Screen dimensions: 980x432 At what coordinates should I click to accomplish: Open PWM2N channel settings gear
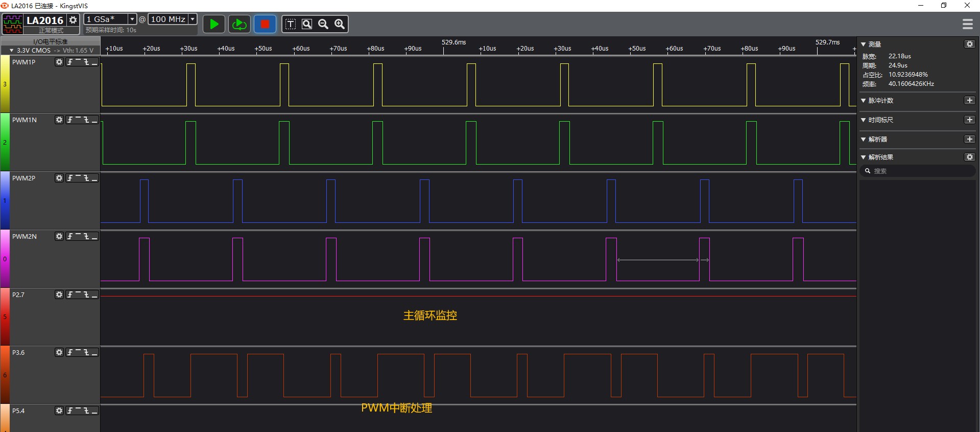tap(59, 236)
